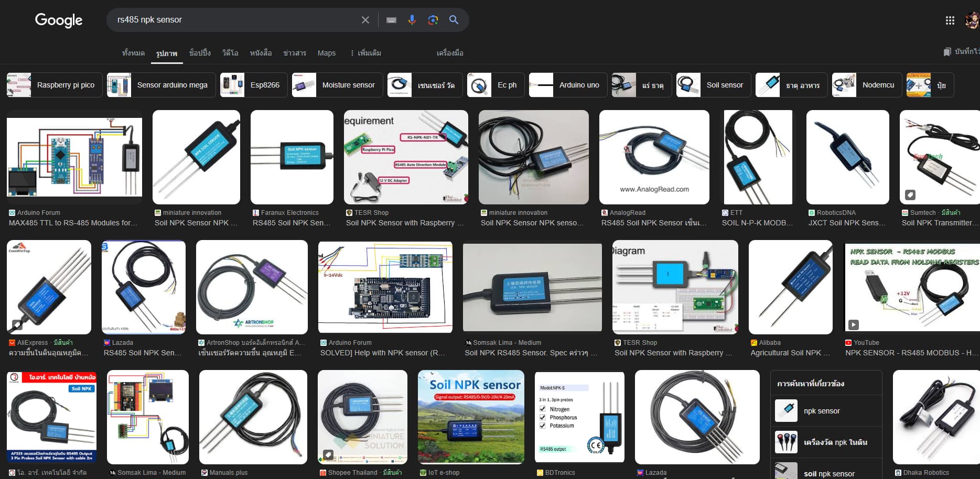Click the TESR Shop favicon under Pico requirement image
This screenshot has width=980, height=479.
(x=349, y=213)
